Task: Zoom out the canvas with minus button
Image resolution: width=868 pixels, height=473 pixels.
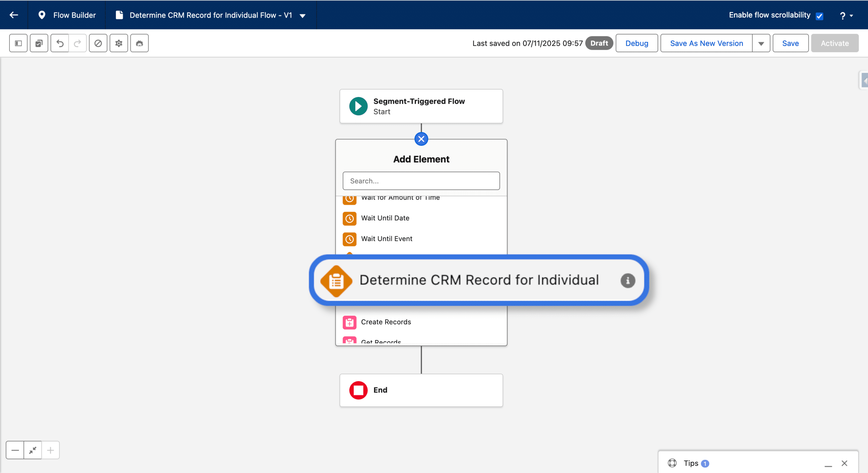Action: click(x=15, y=450)
